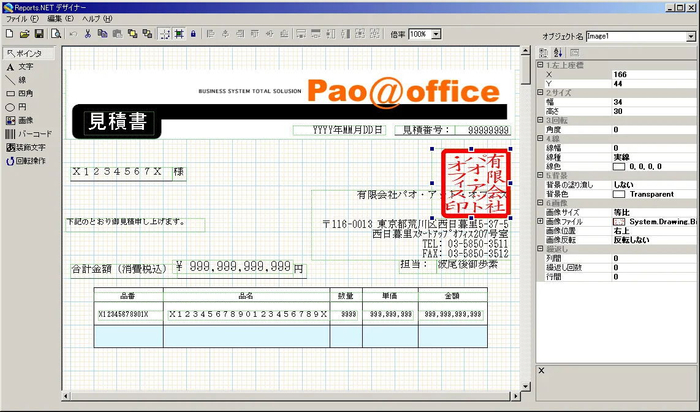
Task: Collapse the 1.左上座標 property category
Action: [543, 65]
